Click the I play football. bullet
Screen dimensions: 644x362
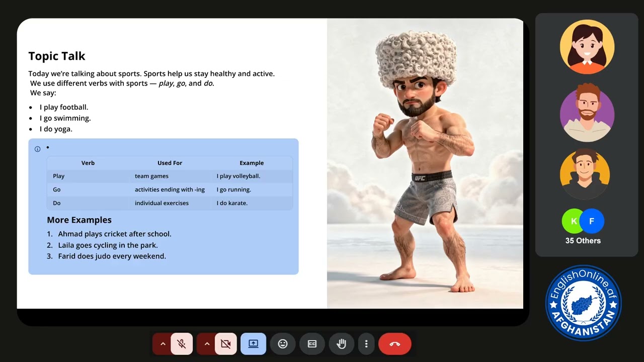(x=64, y=107)
